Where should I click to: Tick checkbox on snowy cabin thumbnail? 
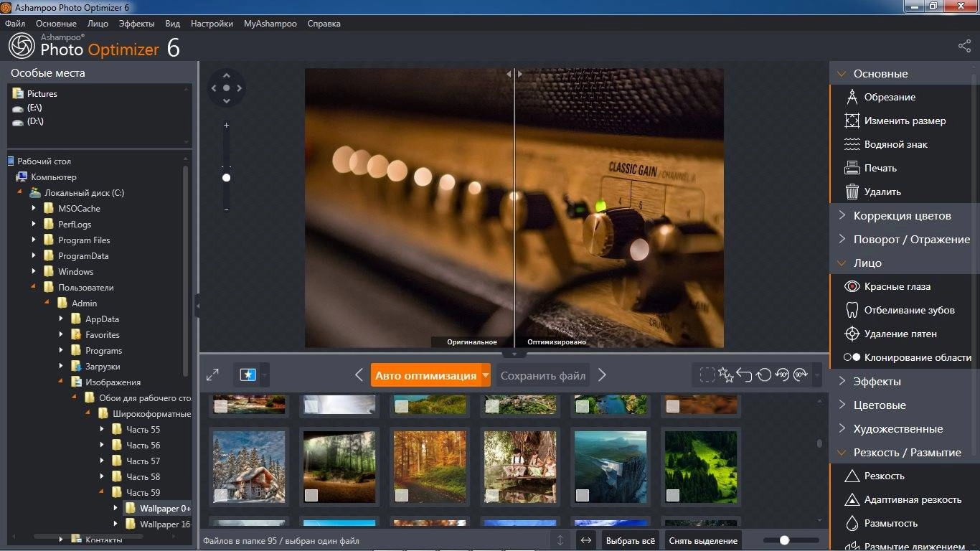coord(221,495)
